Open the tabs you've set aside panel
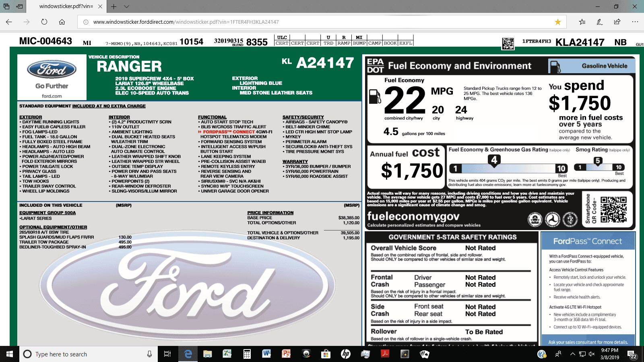 click(6, 6)
